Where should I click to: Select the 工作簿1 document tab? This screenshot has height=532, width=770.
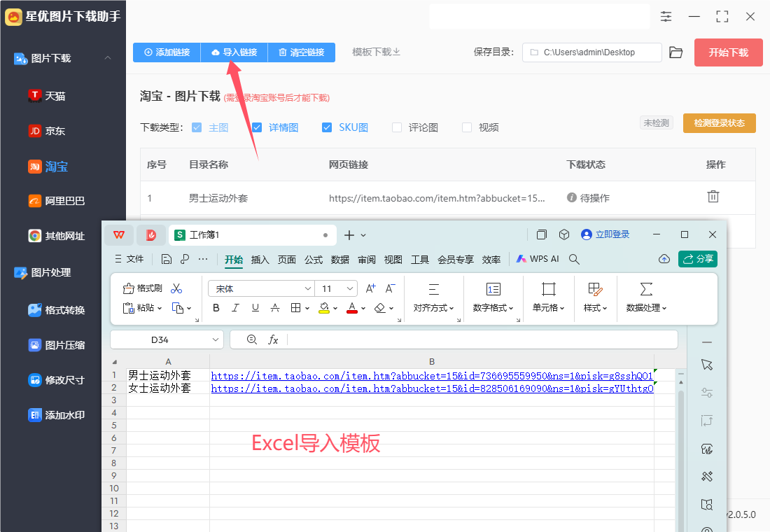tap(253, 234)
